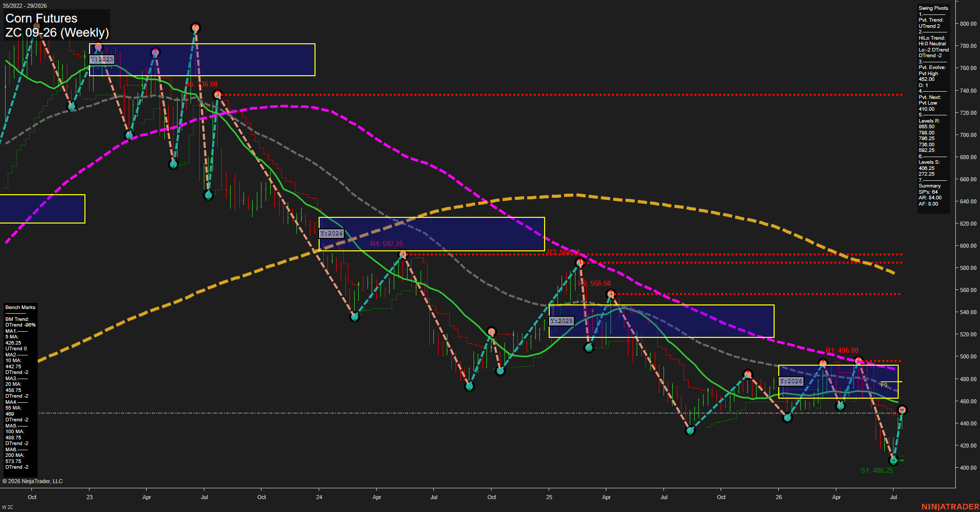The width and height of the screenshot is (980, 512).
Task: Click the 600.00 price axis label
Action: pos(968,246)
